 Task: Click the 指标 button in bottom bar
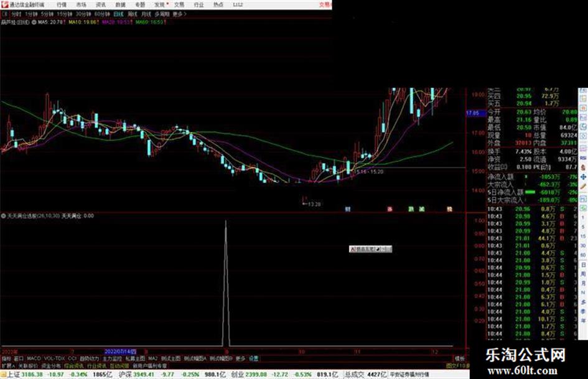pyautogui.click(x=6, y=358)
